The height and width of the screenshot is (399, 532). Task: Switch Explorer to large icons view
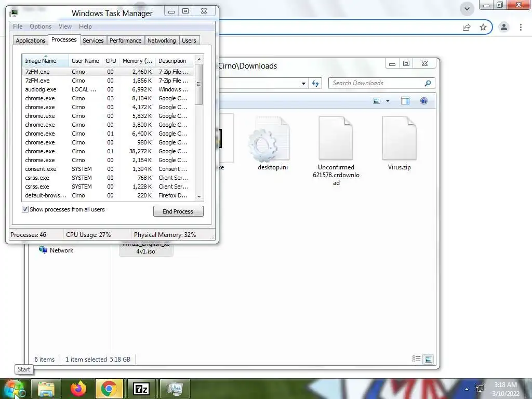[x=429, y=359]
